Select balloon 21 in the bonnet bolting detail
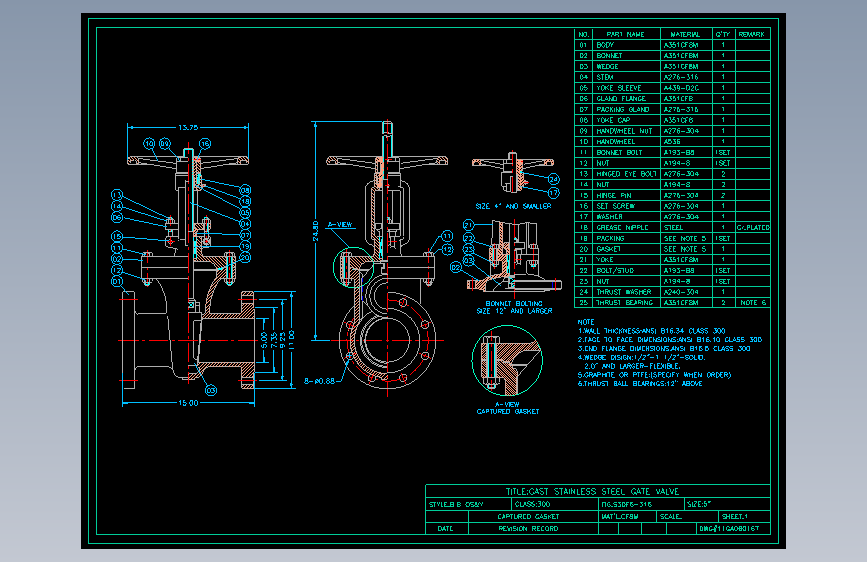867x562 pixels. coord(468,225)
